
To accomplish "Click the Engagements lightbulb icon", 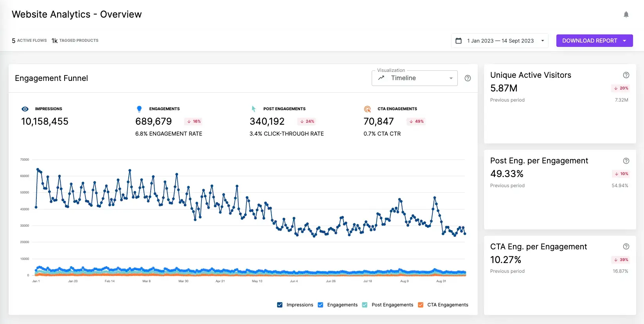I will [x=139, y=109].
